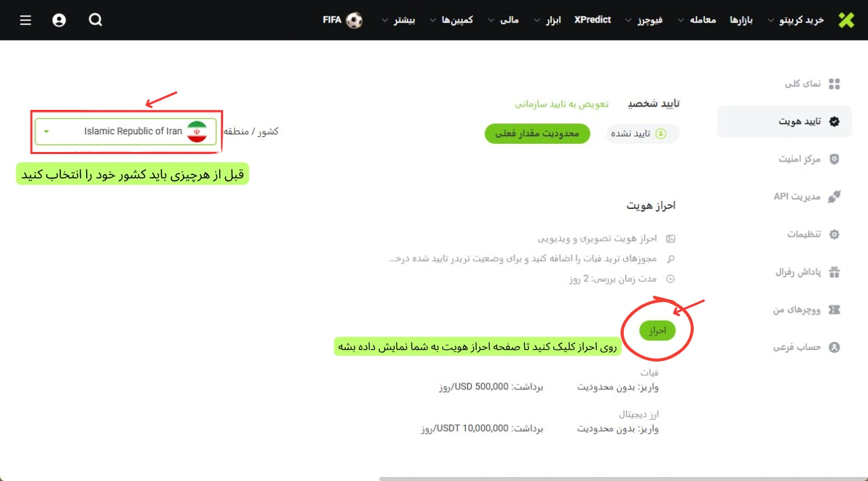Open پاداش رفرال in sidebar
The height and width of the screenshot is (481, 868).
785,272
